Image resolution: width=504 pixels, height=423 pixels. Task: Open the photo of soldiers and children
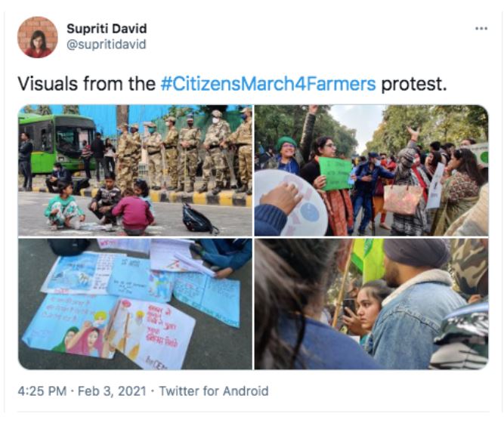point(135,171)
